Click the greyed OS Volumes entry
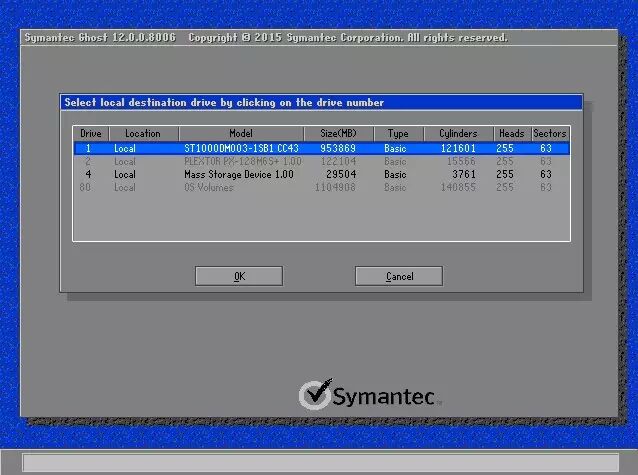The height and width of the screenshot is (475, 638). [209, 187]
